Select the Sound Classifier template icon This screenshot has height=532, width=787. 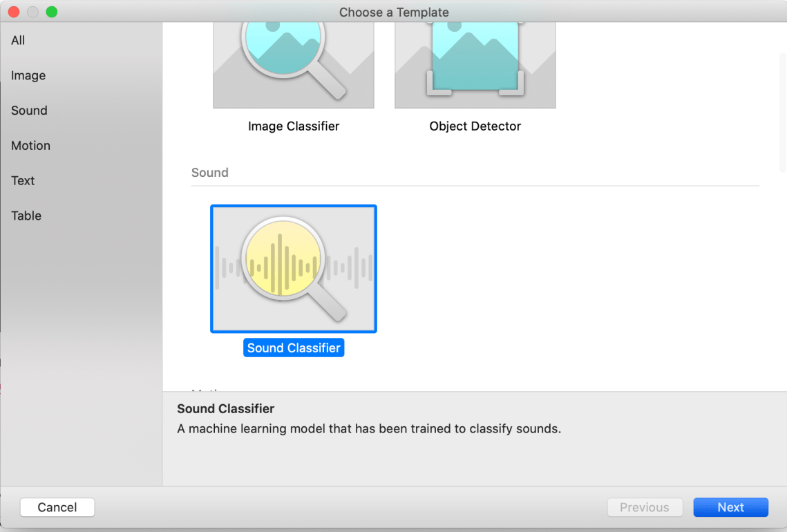coord(293,268)
